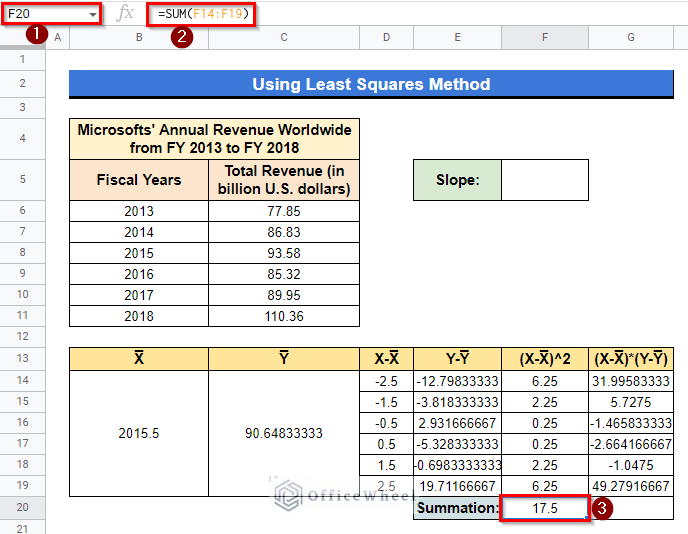This screenshot has height=534, width=688.
Task: Select the cell with year 2015
Action: click(x=139, y=253)
